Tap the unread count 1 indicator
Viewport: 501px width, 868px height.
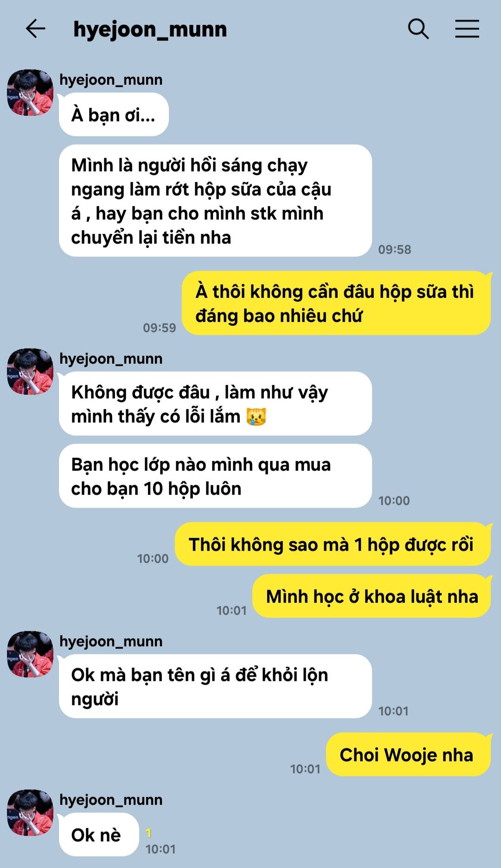coord(148,833)
